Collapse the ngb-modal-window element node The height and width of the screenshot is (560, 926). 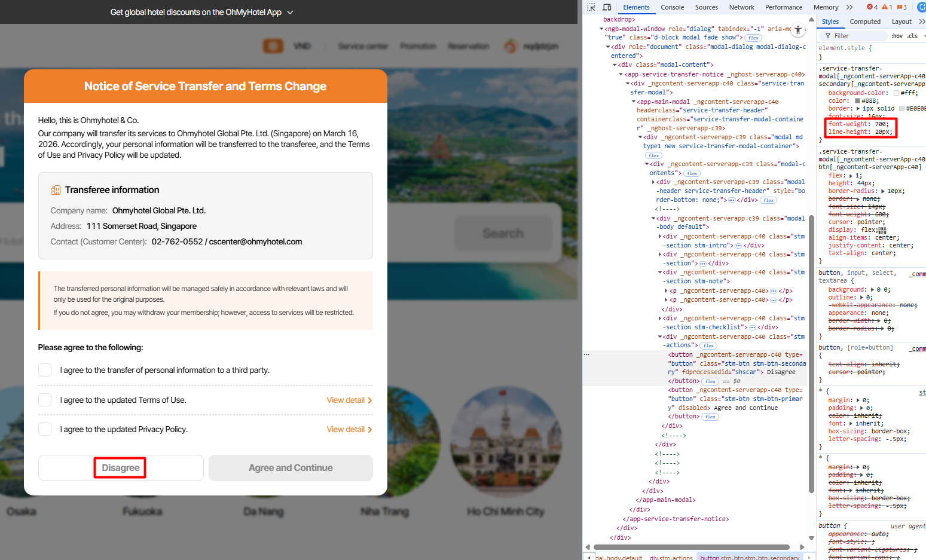coord(602,29)
